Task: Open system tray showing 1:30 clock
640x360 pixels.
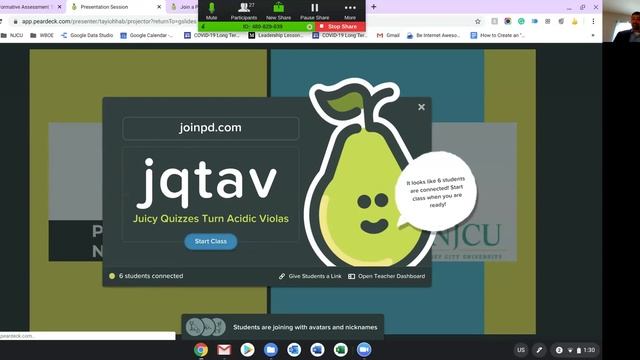Action: point(575,350)
